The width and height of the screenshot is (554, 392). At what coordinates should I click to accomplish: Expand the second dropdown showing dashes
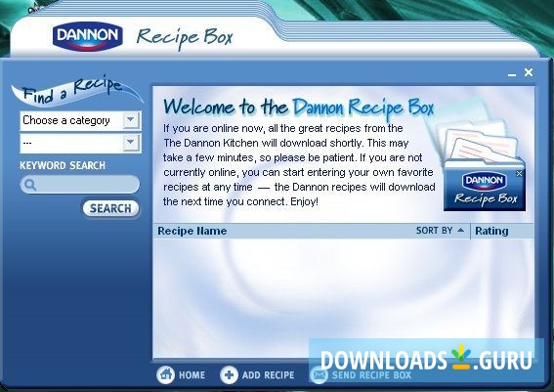coord(80,143)
